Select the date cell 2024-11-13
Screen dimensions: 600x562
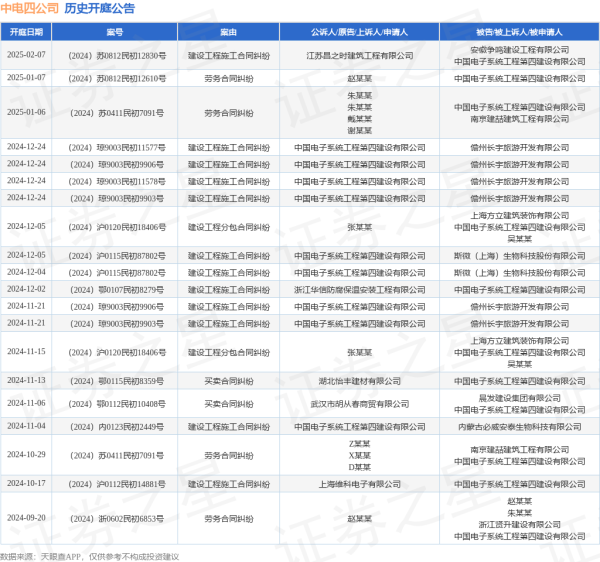[26, 380]
